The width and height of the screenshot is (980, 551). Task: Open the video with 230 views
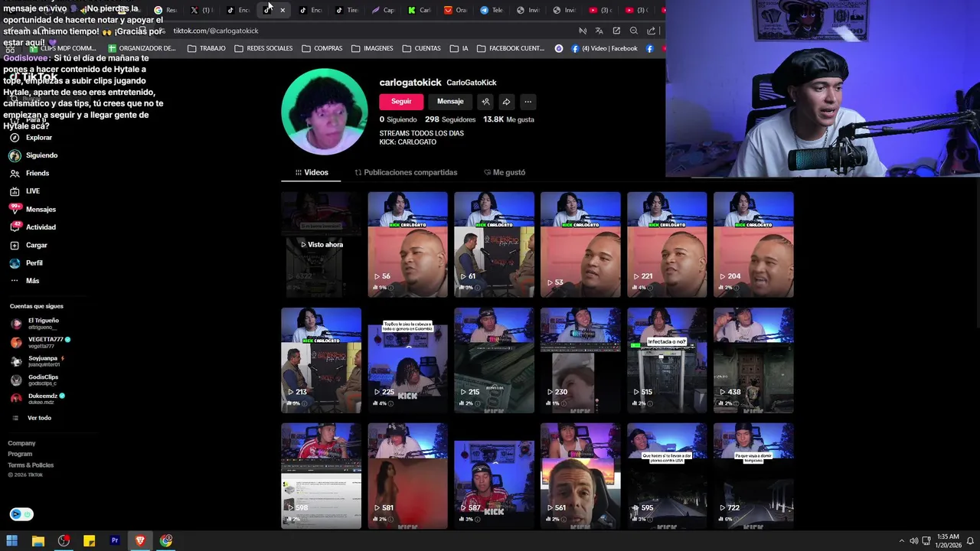(x=580, y=360)
